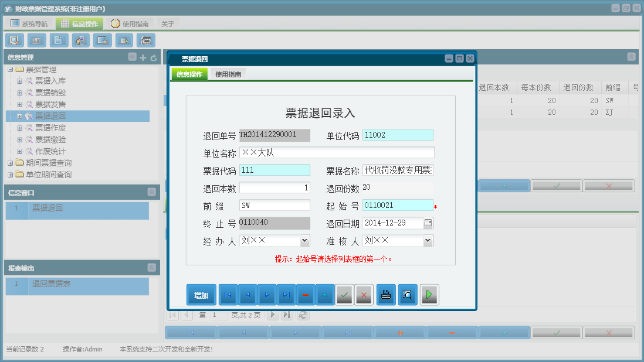The image size is (644, 362).
Task: Select 票据作废 in the tree
Action: tap(50, 128)
